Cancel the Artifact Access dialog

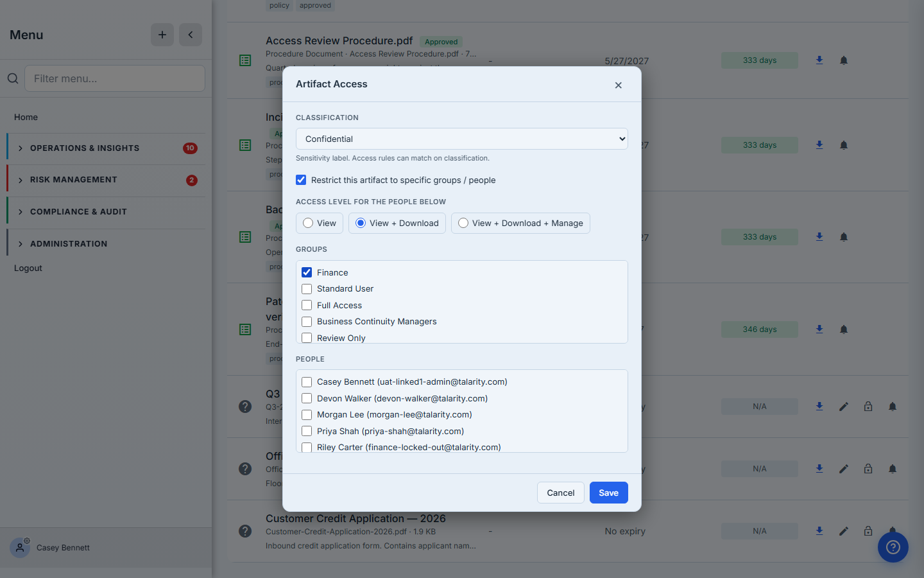pos(561,493)
